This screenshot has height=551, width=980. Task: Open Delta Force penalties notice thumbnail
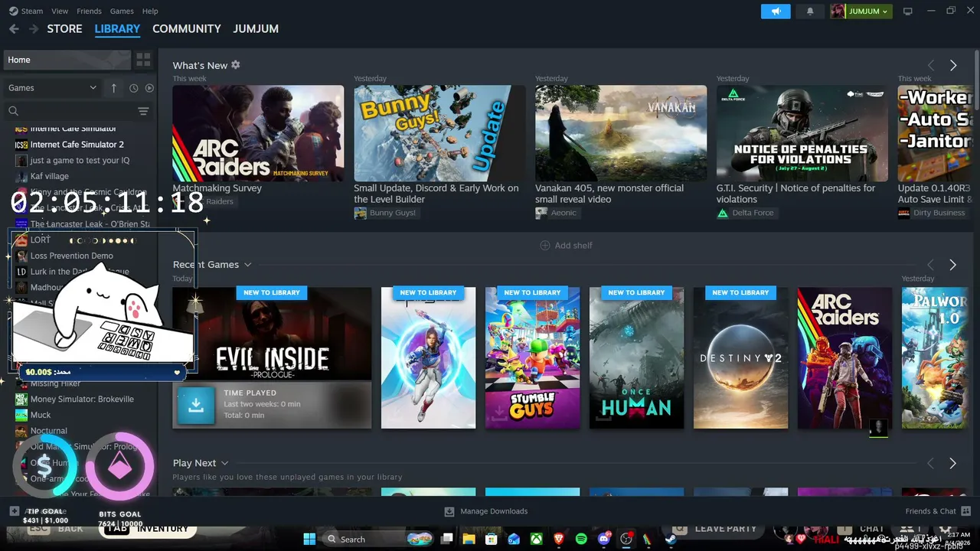coord(802,133)
